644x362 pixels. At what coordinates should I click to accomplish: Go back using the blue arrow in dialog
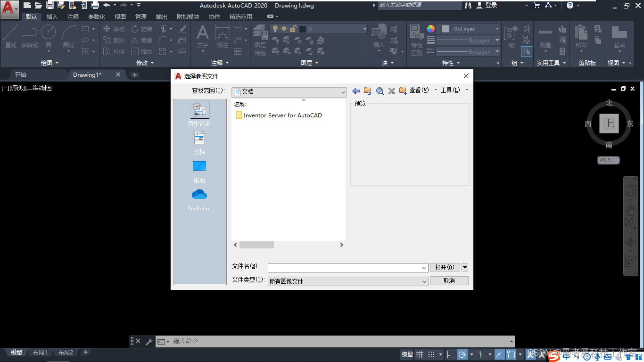(356, 90)
